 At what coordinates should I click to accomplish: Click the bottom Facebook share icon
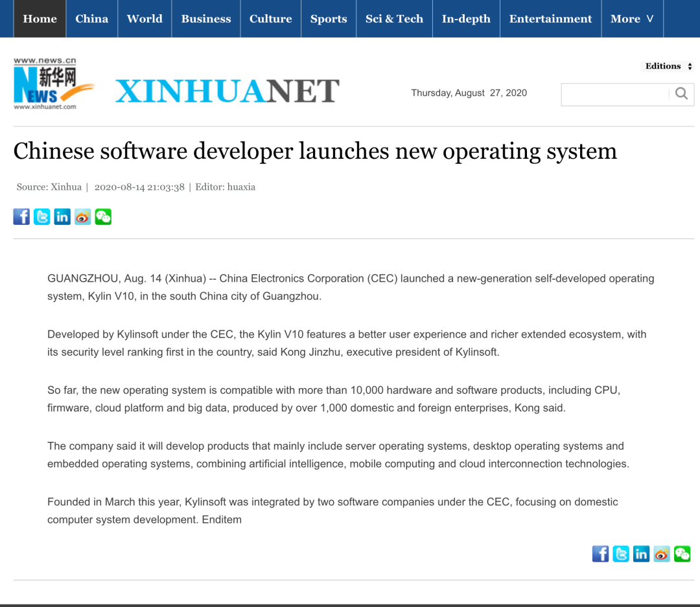point(600,554)
